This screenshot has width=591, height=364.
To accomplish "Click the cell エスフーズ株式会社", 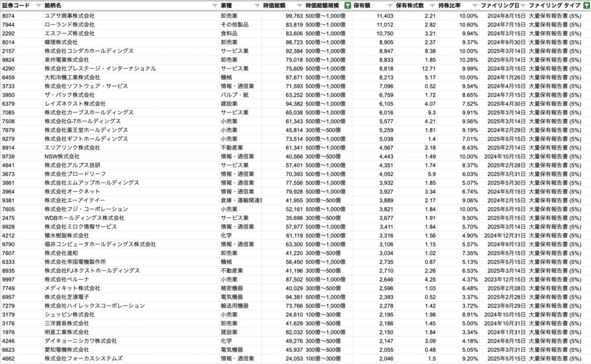I will coord(131,33).
